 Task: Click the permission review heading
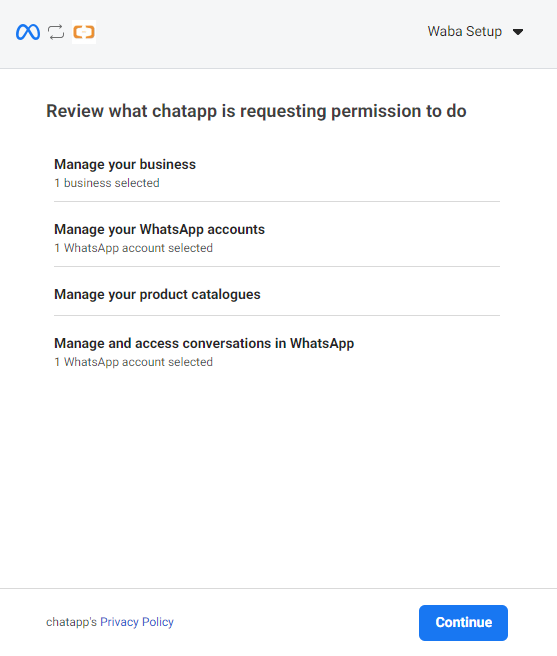tap(256, 111)
